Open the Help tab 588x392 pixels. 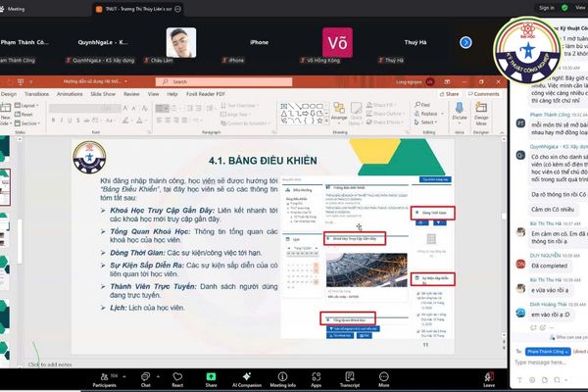[172, 94]
